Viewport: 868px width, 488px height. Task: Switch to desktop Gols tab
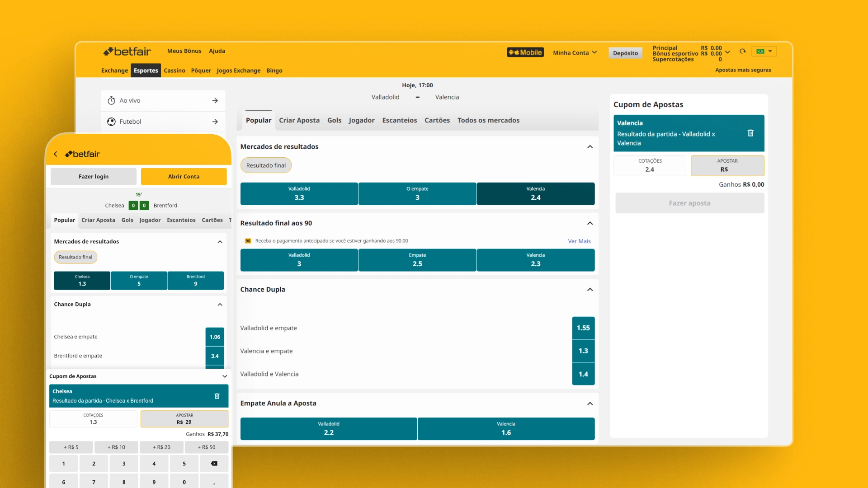335,120
